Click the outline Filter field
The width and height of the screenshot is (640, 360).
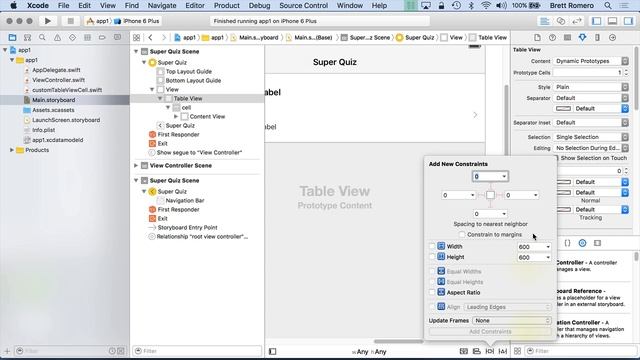[197, 351]
